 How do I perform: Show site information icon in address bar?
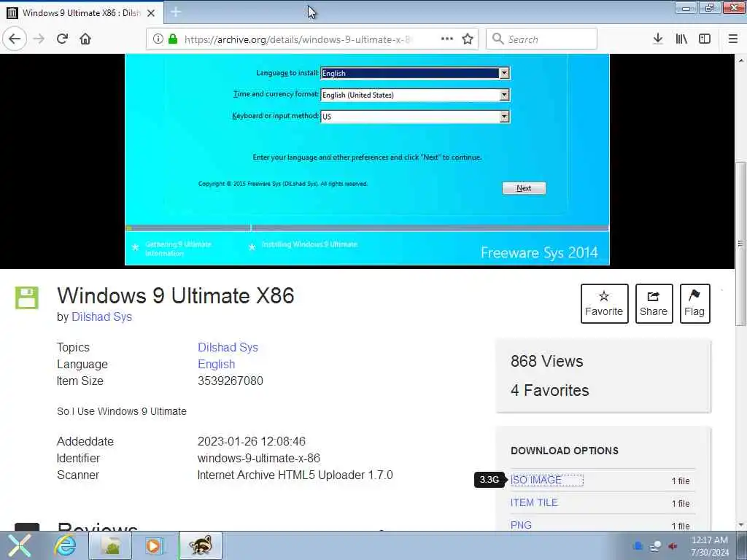click(158, 39)
